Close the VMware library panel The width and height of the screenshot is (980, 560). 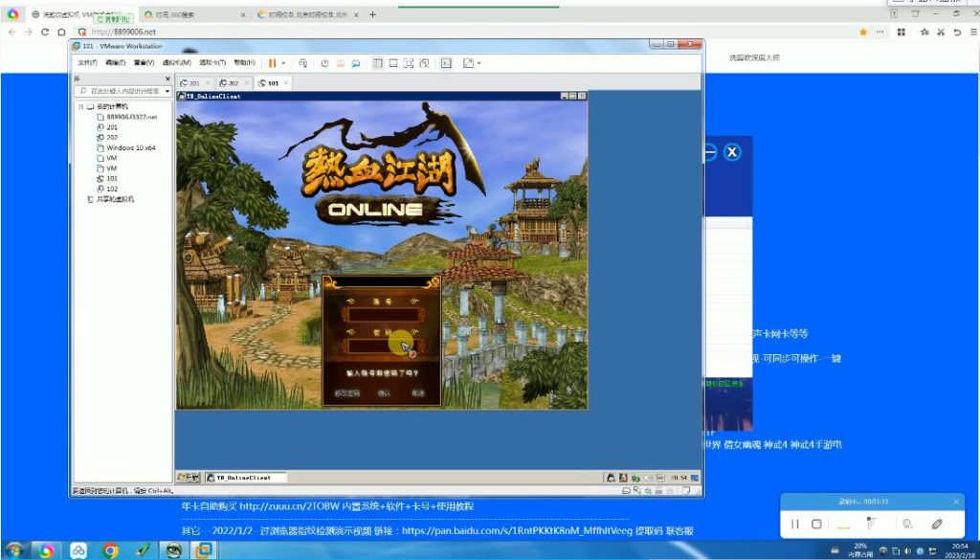(167, 78)
